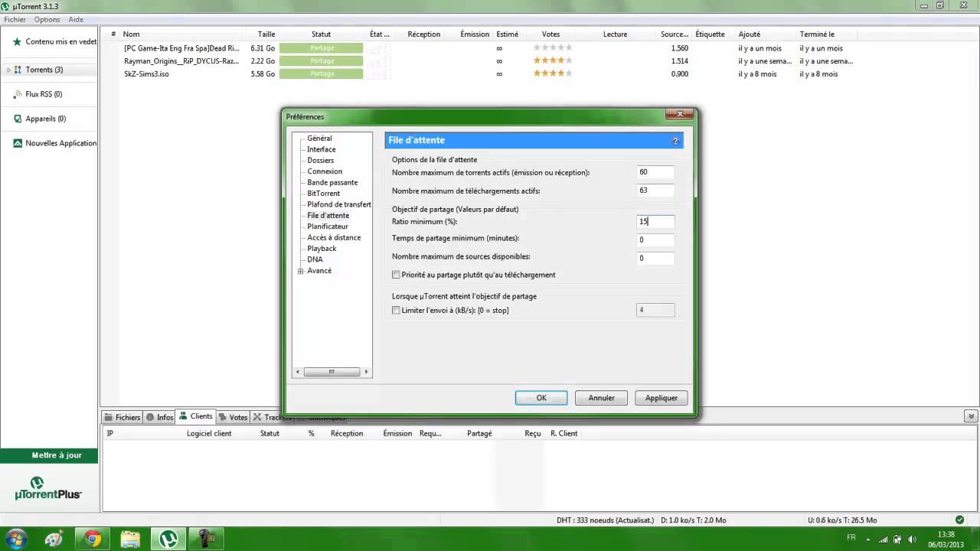The image size is (980, 551).
Task: Click the maximum active torrents field
Action: (655, 172)
